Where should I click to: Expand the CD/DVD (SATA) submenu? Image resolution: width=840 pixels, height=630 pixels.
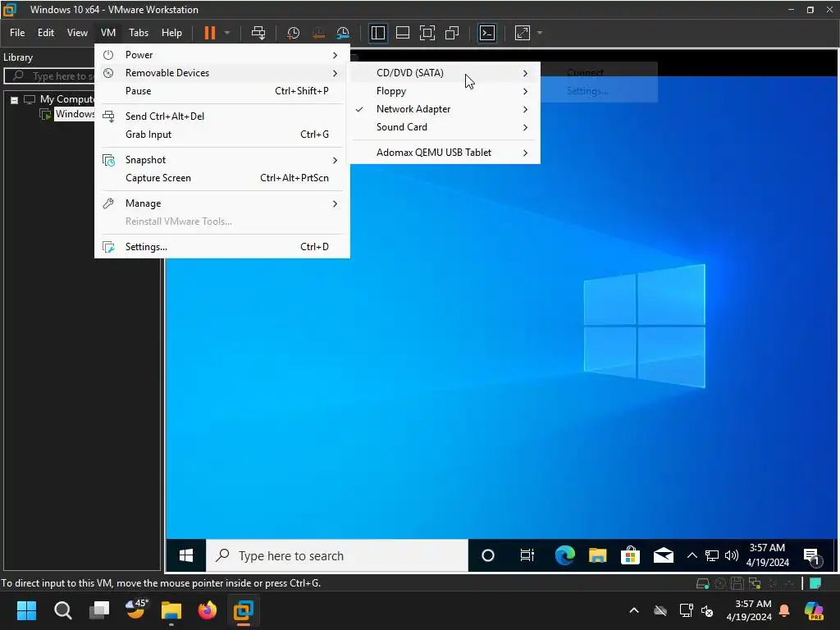point(445,73)
